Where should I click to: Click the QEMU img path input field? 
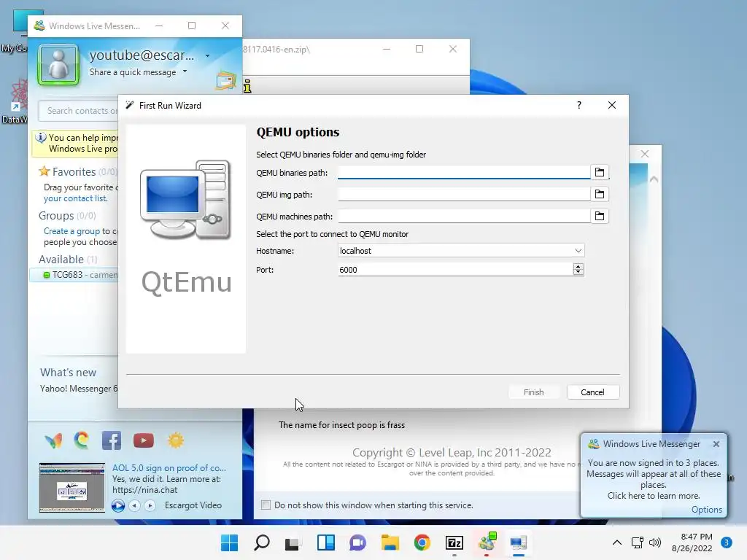[x=463, y=194]
